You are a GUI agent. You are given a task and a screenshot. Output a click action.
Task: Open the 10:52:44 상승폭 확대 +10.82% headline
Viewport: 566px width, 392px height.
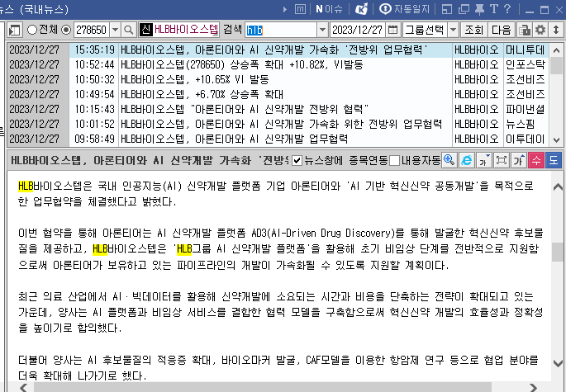point(242,65)
